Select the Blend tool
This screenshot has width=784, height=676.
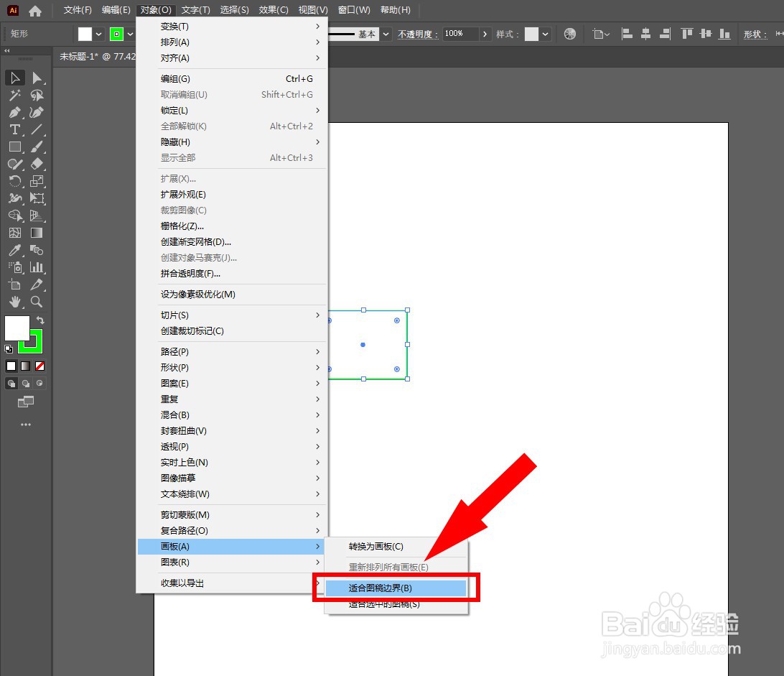pyautogui.click(x=37, y=250)
